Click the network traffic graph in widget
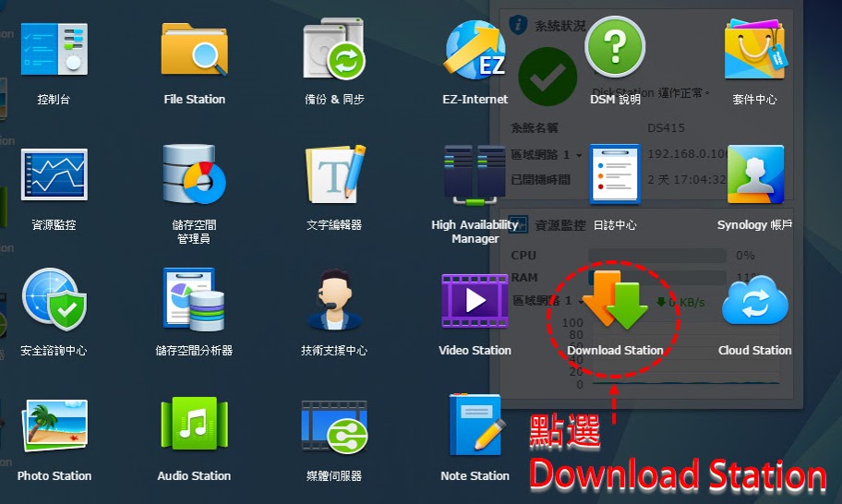Screen dimensions: 842x504 685,354
